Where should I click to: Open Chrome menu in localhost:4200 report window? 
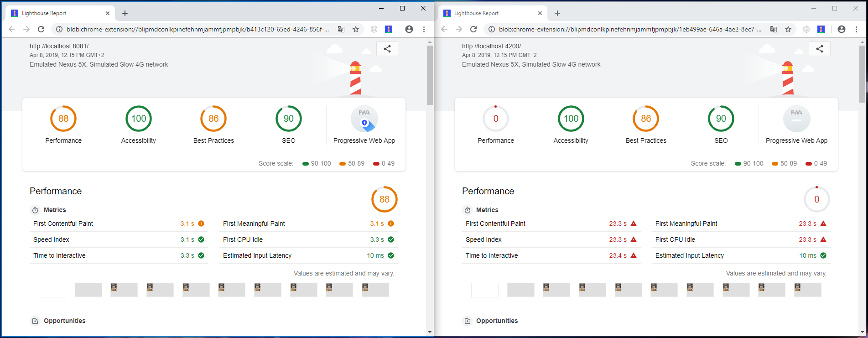[x=856, y=29]
